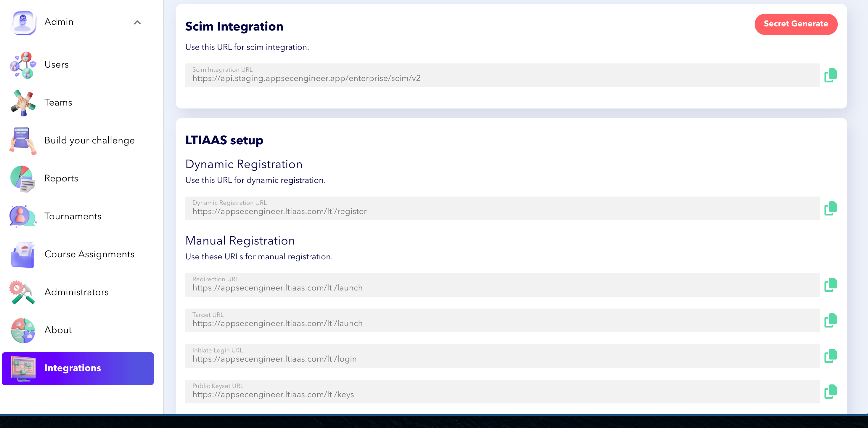The height and width of the screenshot is (428, 868).
Task: Copy the Initiate Login URL
Action: (x=831, y=355)
